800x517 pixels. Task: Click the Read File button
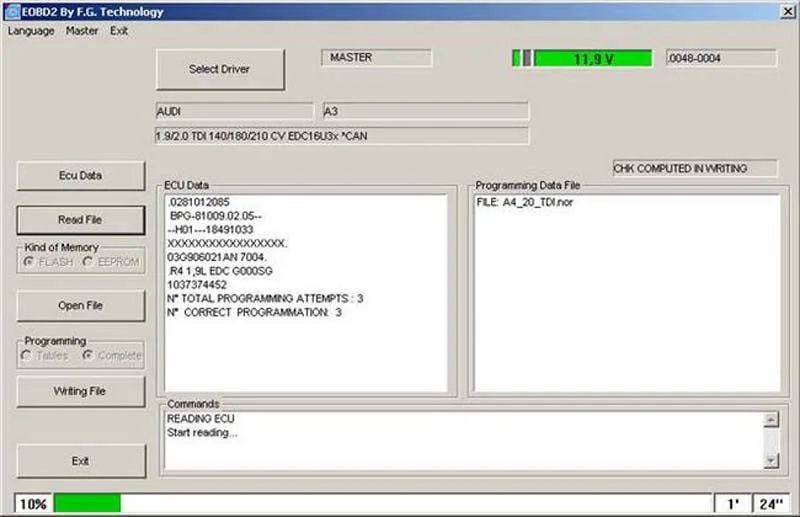(x=81, y=220)
